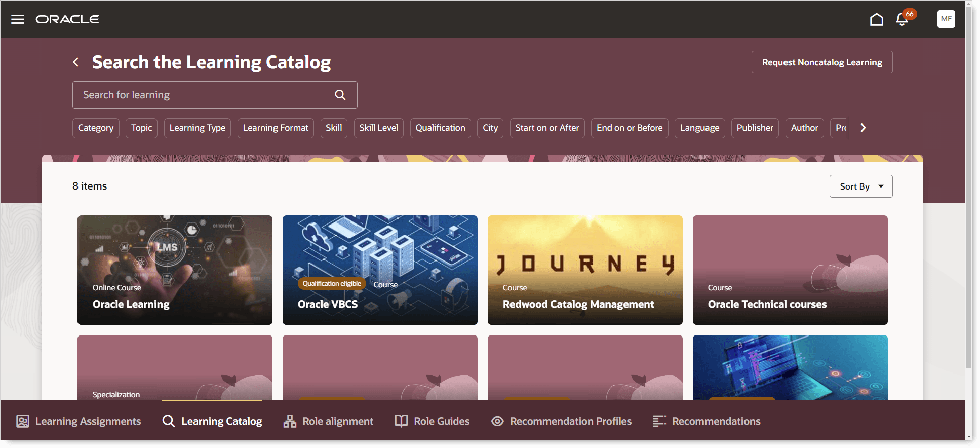The height and width of the screenshot is (448, 980).
Task: Open the Learning Format filter
Action: [276, 128]
